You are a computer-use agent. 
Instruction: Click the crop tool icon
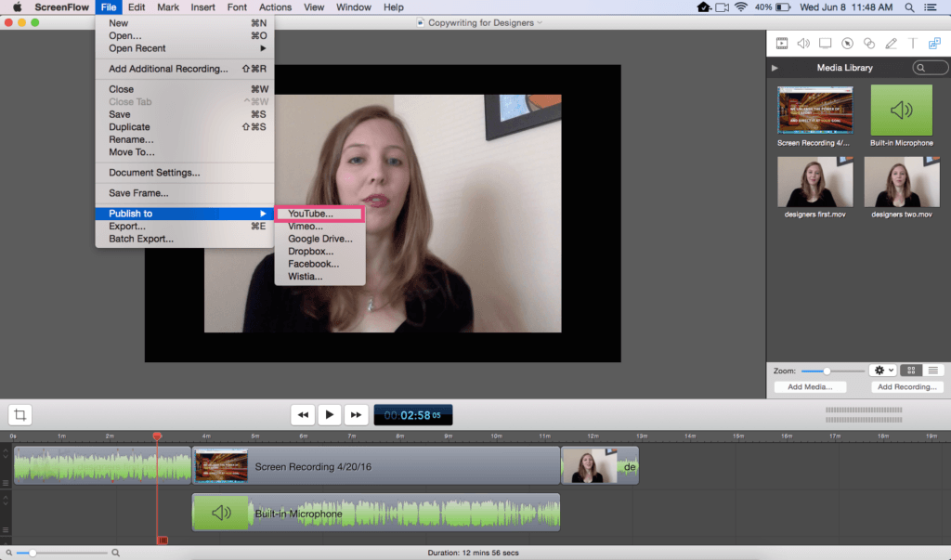20,415
